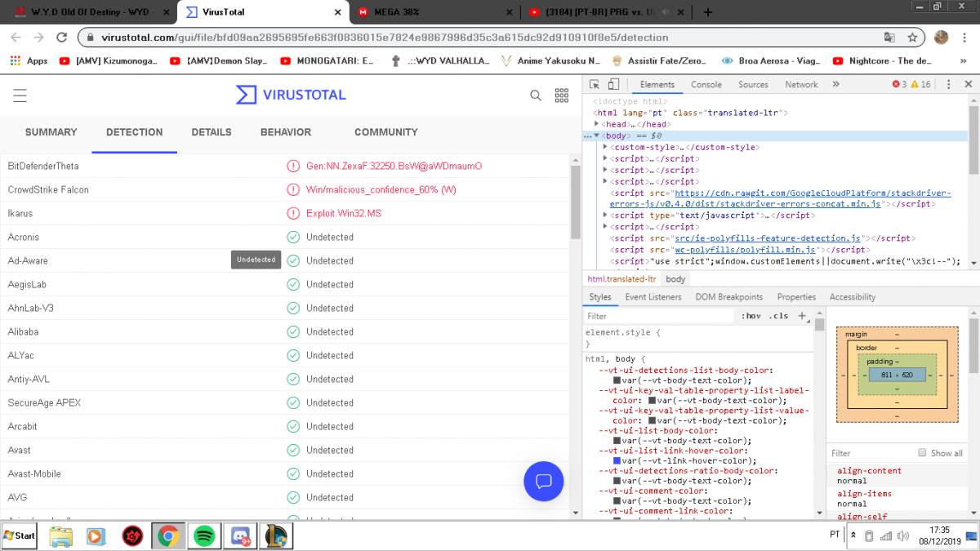
Task: Open the DevTools Network tab
Action: click(801, 84)
